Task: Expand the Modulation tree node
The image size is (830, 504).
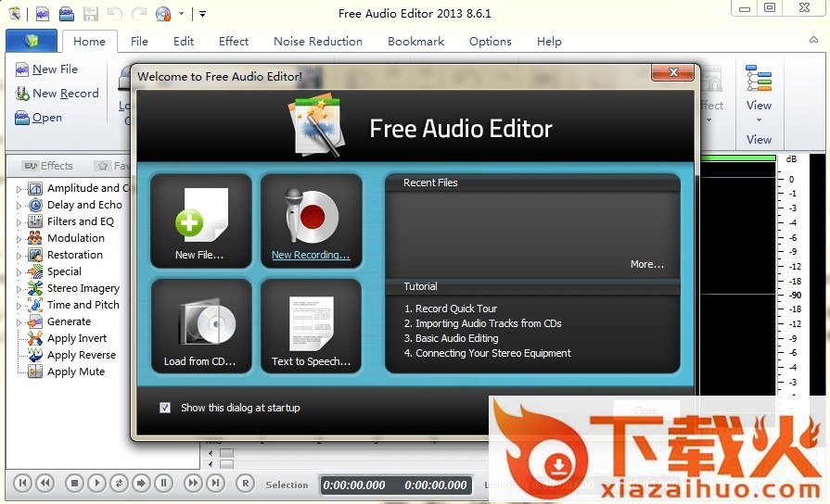Action: point(19,238)
